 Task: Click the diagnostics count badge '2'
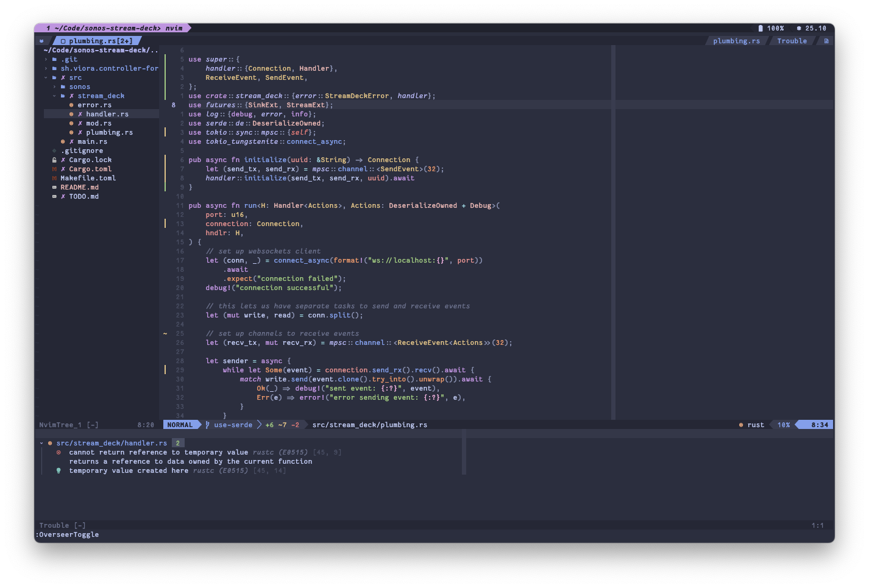pos(178,444)
